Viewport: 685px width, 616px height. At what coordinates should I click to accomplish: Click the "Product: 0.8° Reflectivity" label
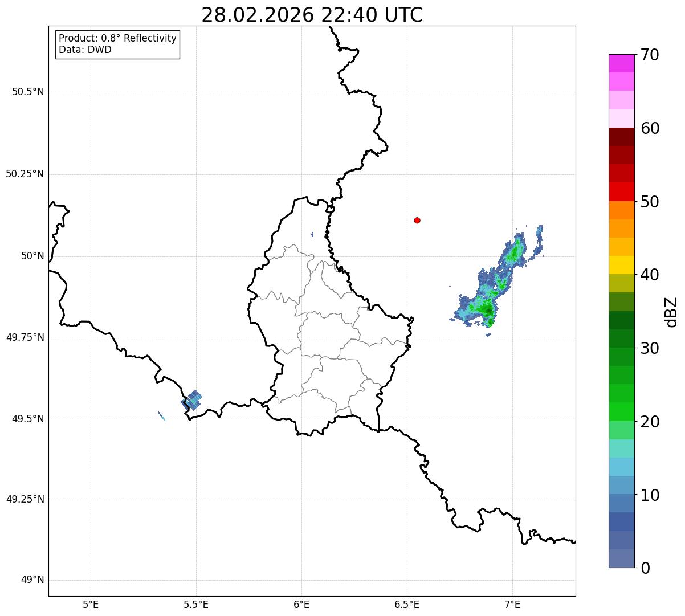point(118,38)
